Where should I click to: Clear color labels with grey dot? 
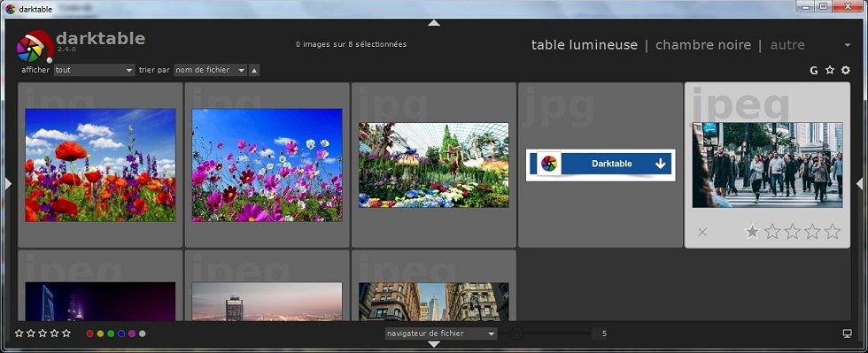[143, 334]
